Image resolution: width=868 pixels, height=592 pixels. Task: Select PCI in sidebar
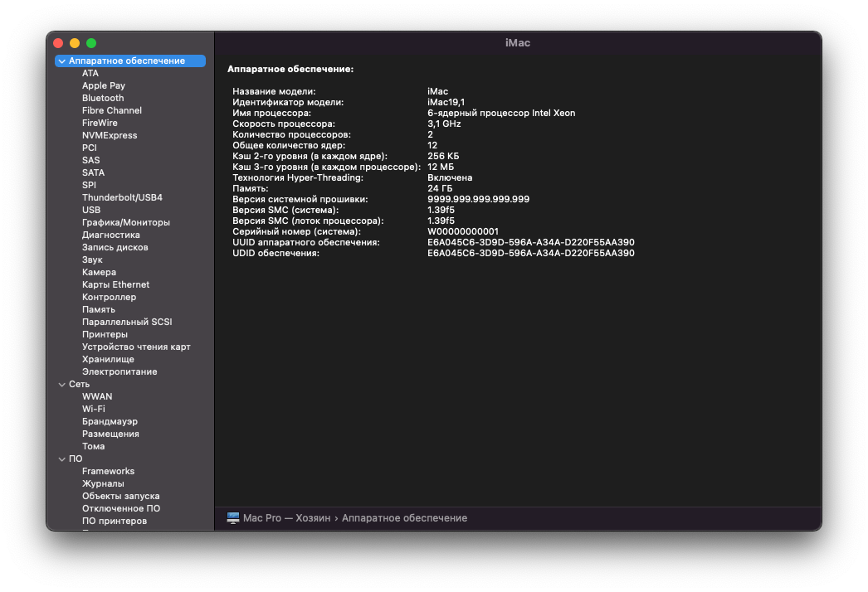tap(89, 148)
